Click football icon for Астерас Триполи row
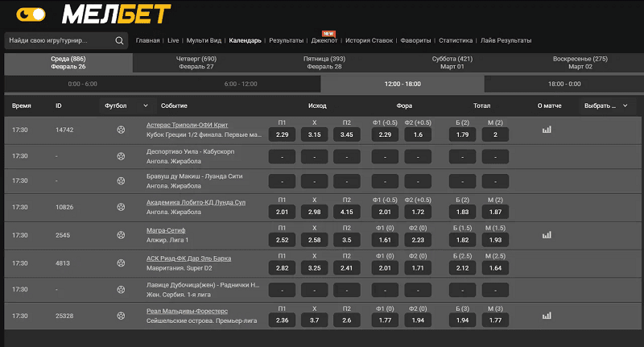The width and height of the screenshot is (644, 347). (x=121, y=130)
